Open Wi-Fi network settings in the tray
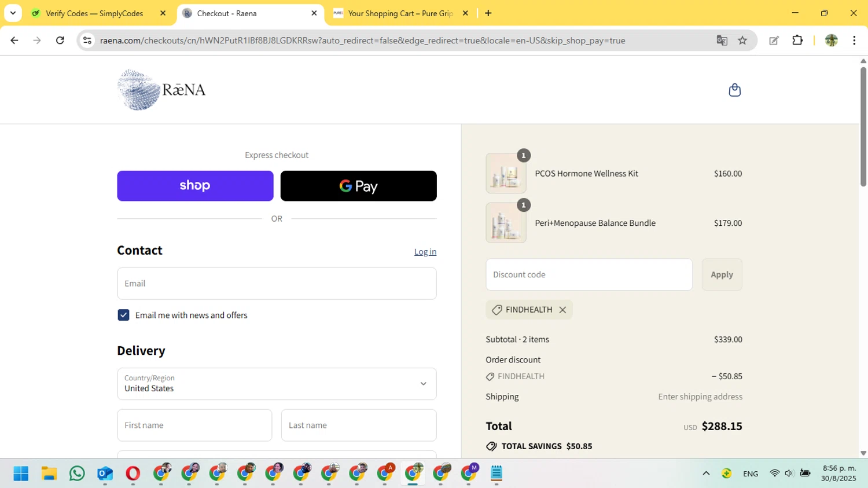Viewport: 868px width, 488px height. (774, 474)
